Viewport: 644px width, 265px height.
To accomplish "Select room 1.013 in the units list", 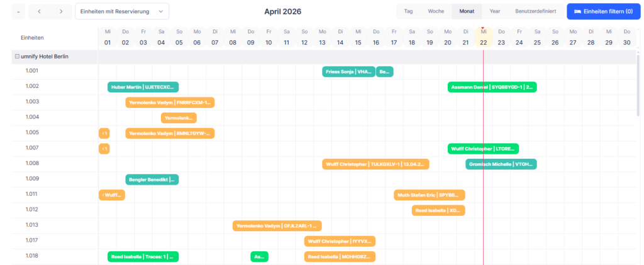I will coord(31,225).
